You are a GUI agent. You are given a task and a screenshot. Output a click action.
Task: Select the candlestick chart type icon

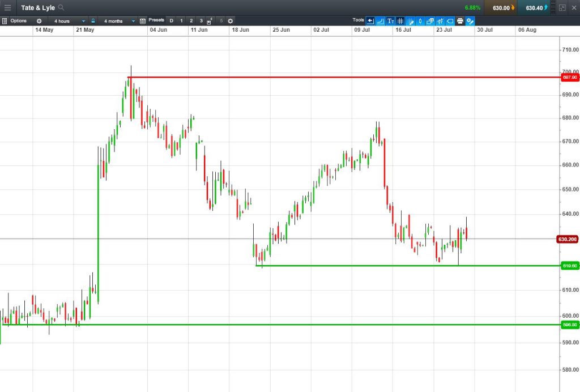(x=440, y=21)
